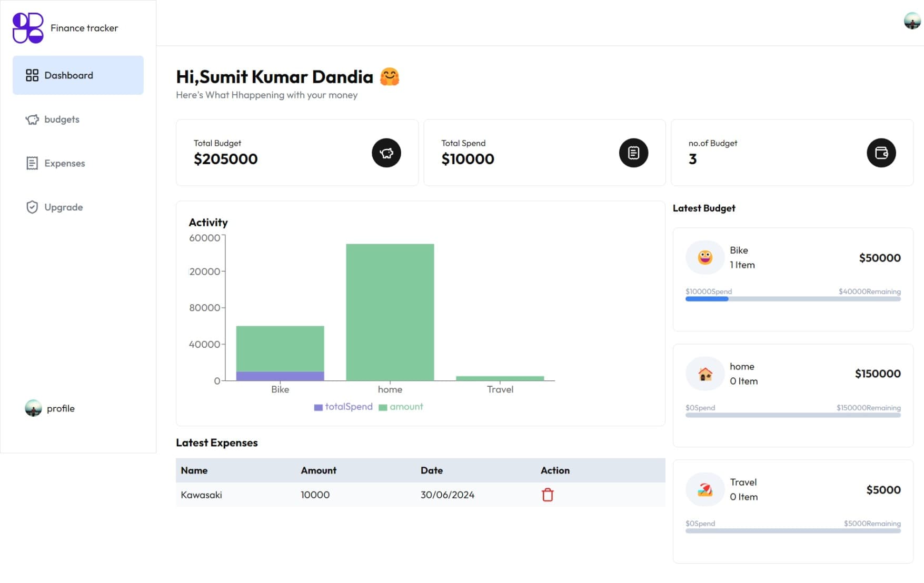Click the $150000 home budget amount

tap(878, 374)
